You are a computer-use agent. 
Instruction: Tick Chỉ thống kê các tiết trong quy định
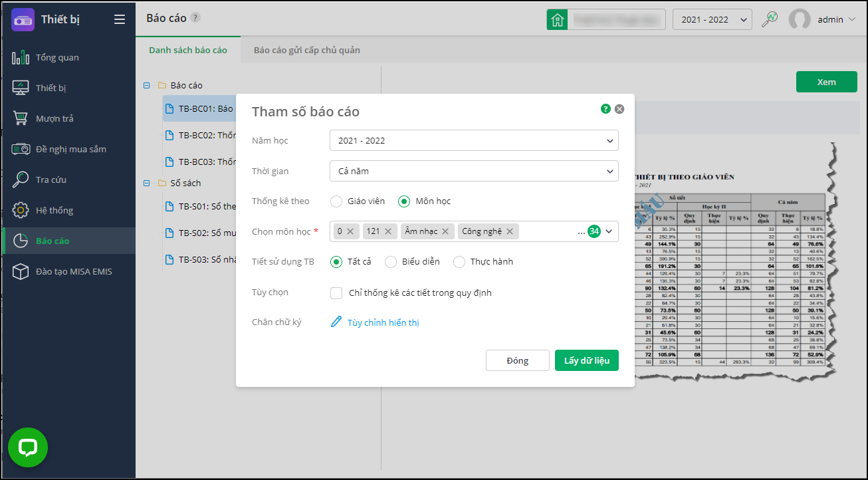pyautogui.click(x=336, y=293)
